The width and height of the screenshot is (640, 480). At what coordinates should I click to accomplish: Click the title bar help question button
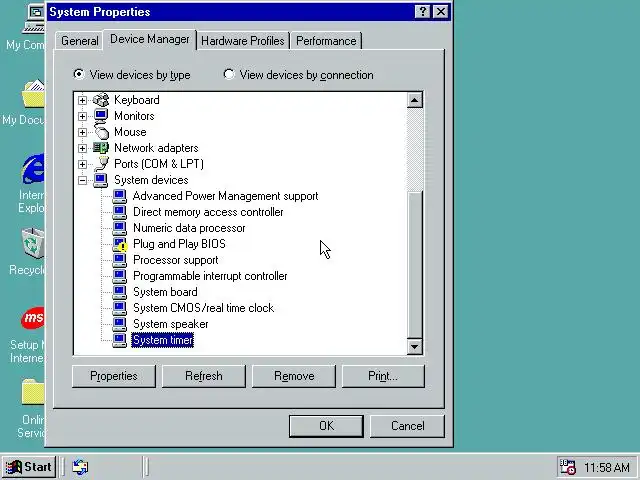coord(423,12)
